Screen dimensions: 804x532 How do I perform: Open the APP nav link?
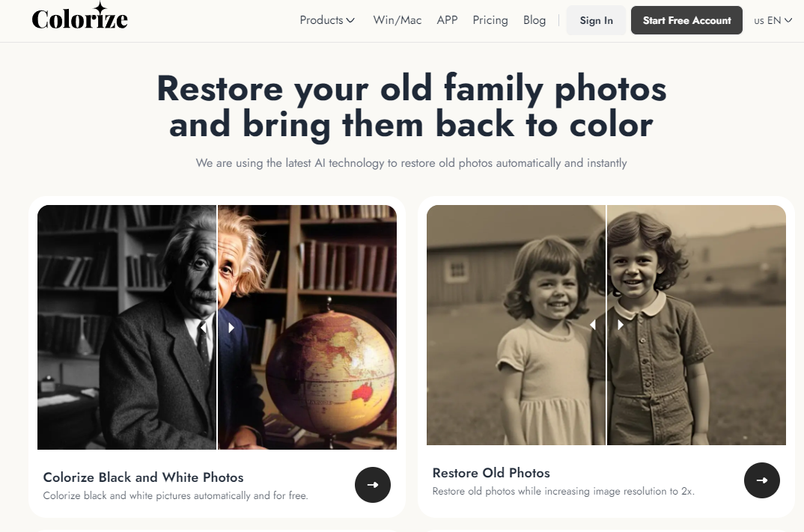[447, 20]
